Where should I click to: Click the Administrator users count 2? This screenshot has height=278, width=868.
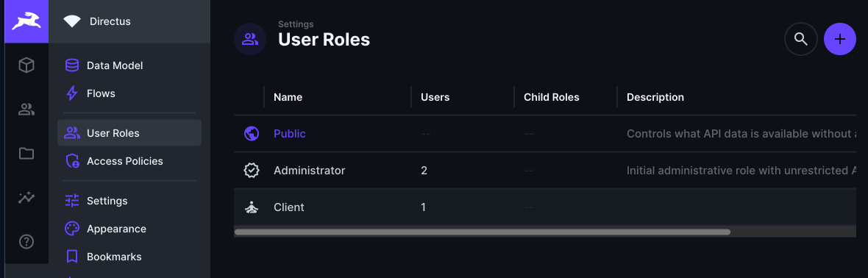(424, 171)
